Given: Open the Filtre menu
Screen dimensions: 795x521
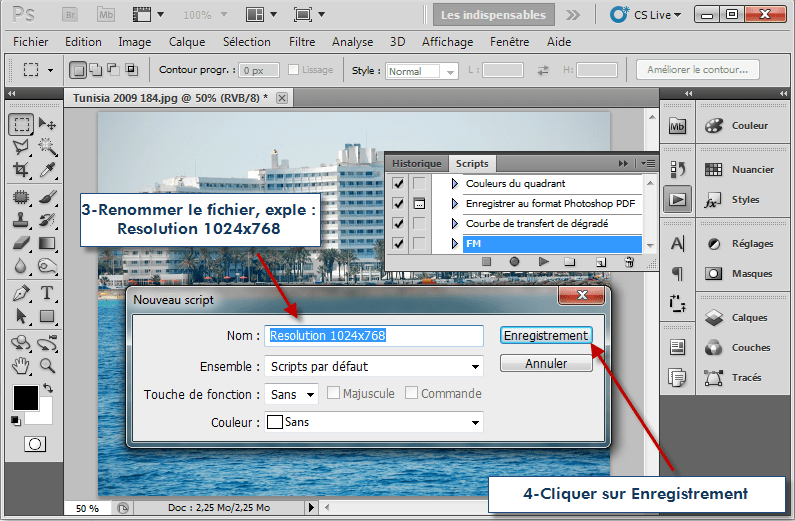Looking at the screenshot, I should (302, 42).
